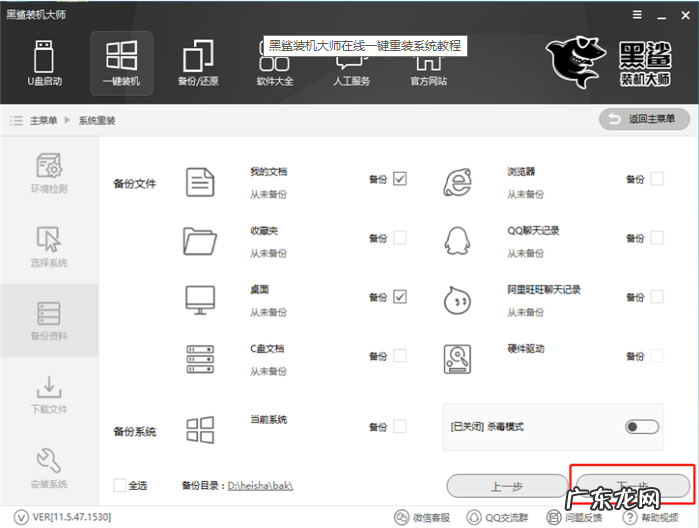Click the 环境检测 sidebar step

(x=49, y=173)
